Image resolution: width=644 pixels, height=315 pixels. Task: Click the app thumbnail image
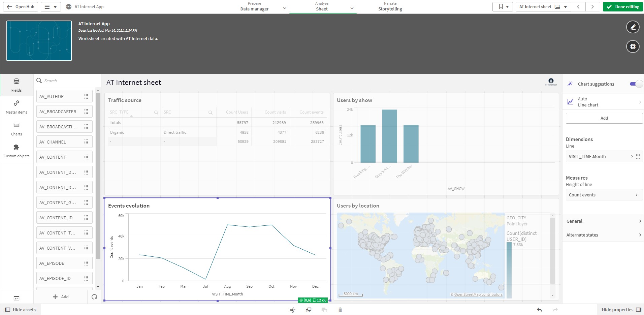[39, 41]
